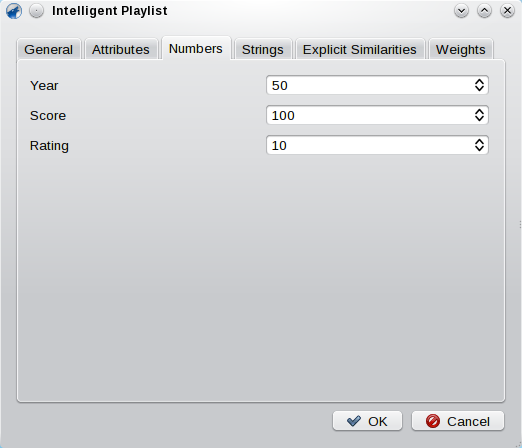Increase the Year value with up arrow
Viewport: 522px width, 448px height.
[x=479, y=81]
